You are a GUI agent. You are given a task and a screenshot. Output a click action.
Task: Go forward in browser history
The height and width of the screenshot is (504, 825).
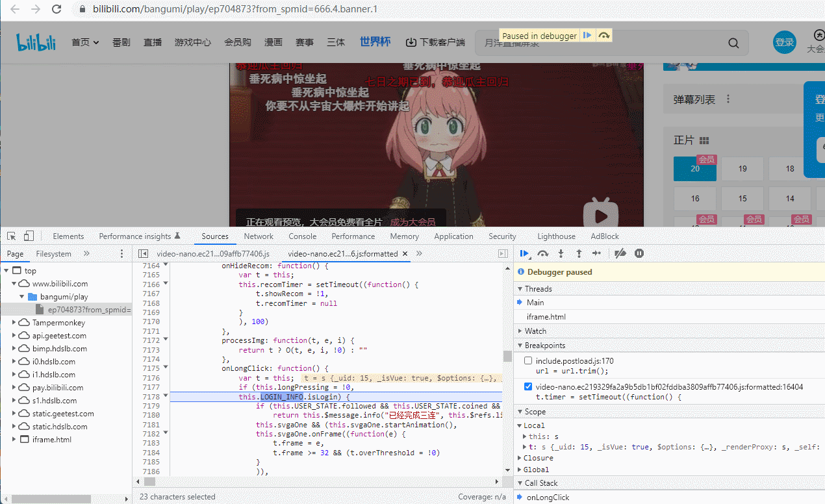click(36, 9)
